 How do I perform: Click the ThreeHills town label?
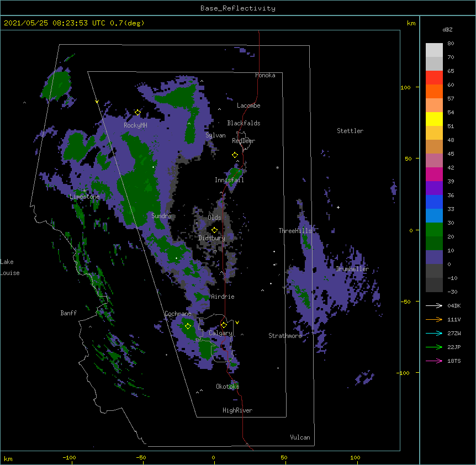(x=295, y=231)
